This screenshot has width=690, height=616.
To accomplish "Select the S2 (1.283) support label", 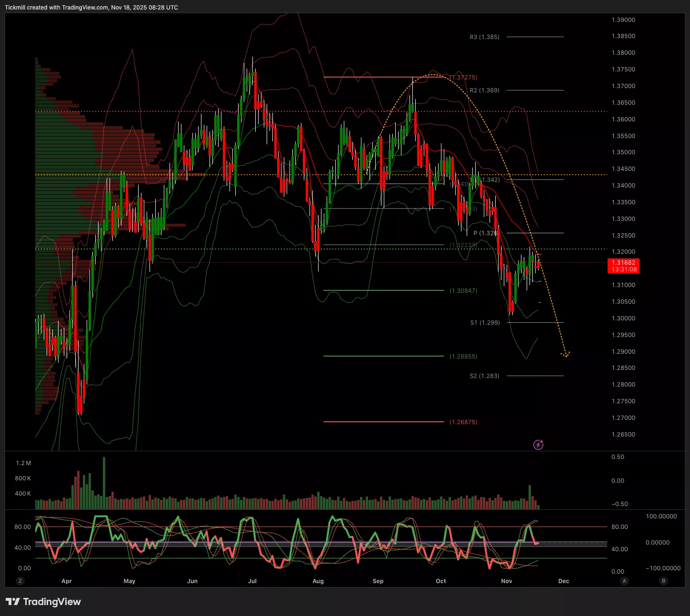I will click(x=484, y=376).
